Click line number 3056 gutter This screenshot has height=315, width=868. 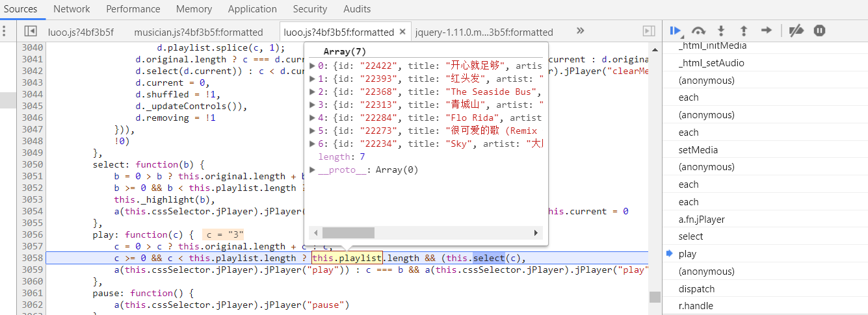[x=32, y=234]
